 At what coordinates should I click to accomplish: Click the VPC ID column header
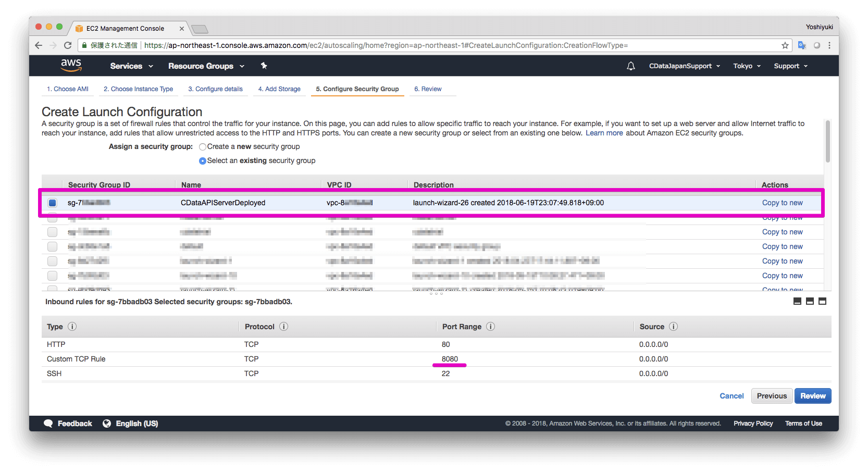[x=339, y=185]
